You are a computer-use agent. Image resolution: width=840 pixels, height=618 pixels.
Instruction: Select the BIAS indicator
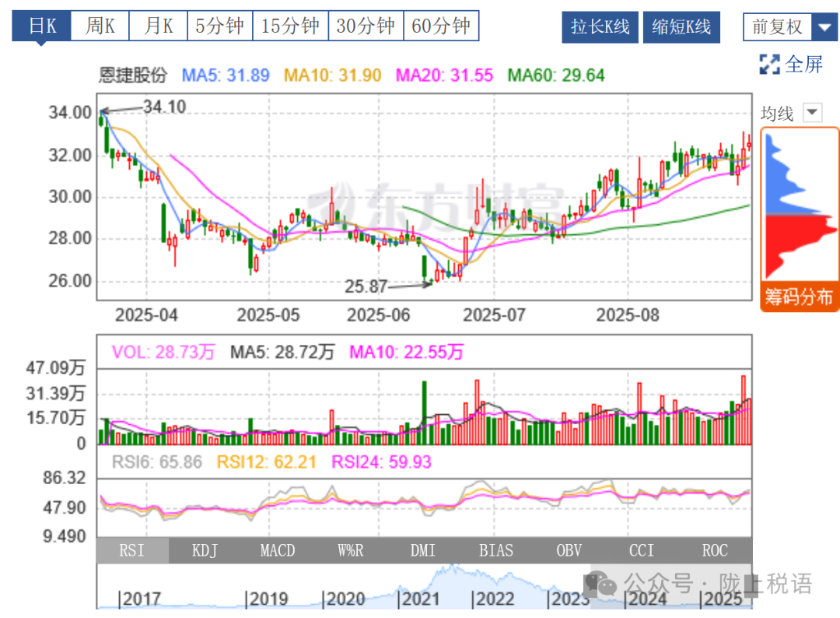coord(495,551)
